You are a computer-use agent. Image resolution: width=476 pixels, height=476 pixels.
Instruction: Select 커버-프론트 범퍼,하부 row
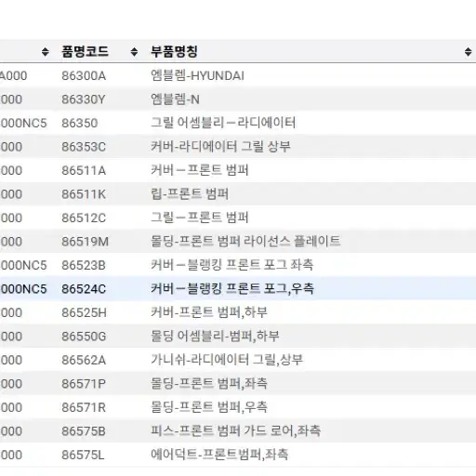point(238,312)
